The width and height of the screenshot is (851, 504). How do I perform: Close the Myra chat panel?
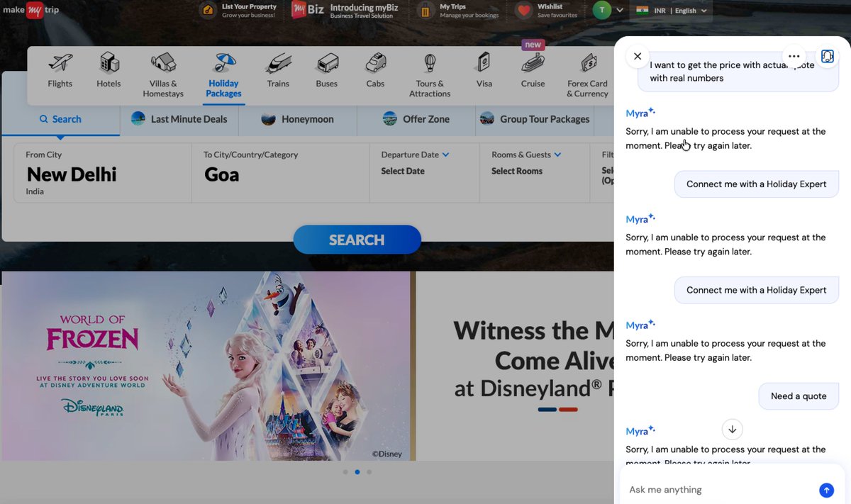tap(638, 56)
